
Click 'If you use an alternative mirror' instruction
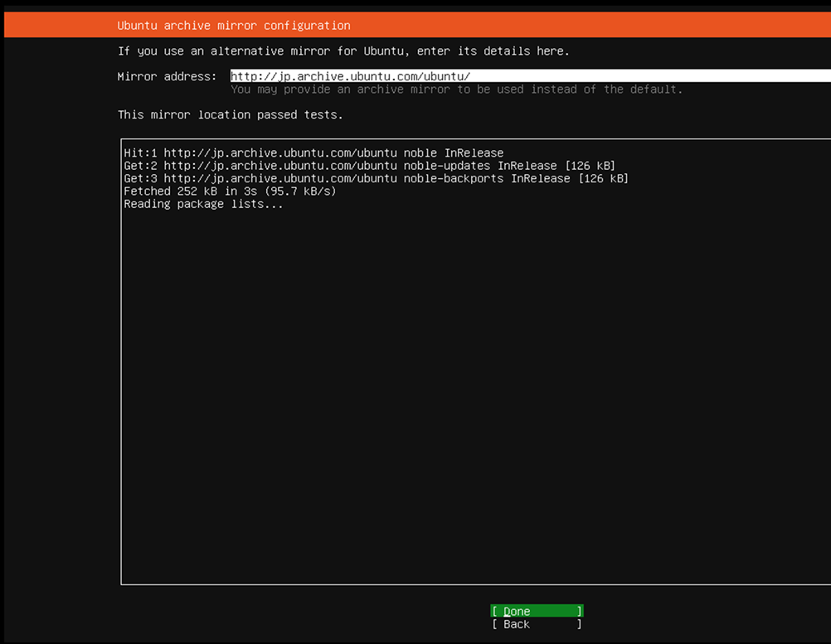click(343, 51)
